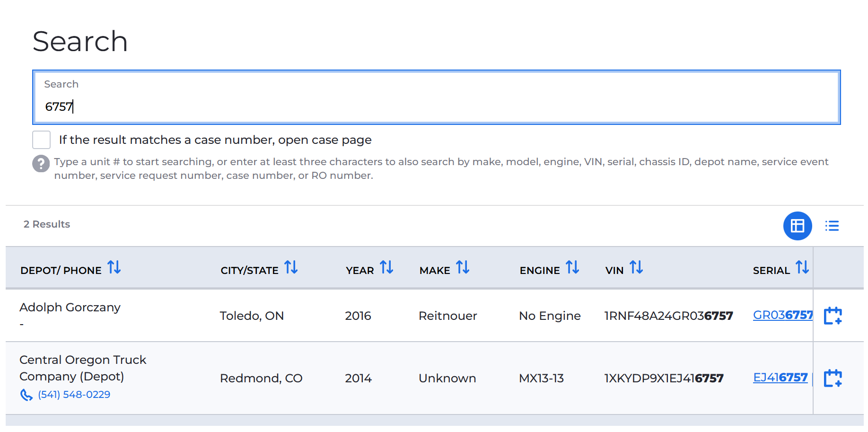The width and height of the screenshot is (868, 432).
Task: Call phone number (541) 548-0229
Action: click(x=74, y=395)
